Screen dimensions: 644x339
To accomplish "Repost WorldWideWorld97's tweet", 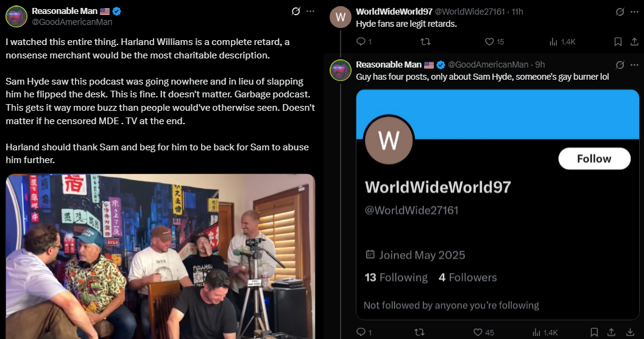I will [426, 41].
